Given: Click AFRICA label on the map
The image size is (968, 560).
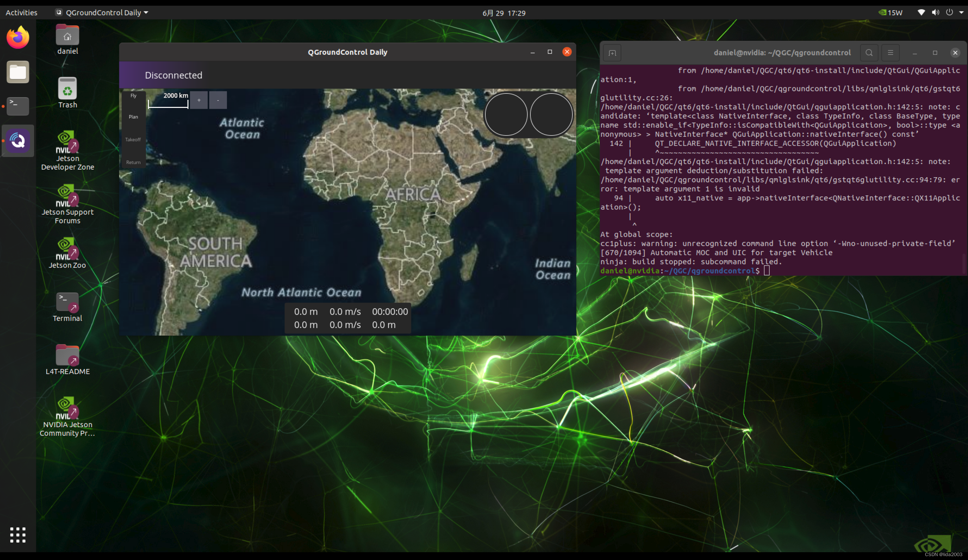Looking at the screenshot, I should (413, 194).
